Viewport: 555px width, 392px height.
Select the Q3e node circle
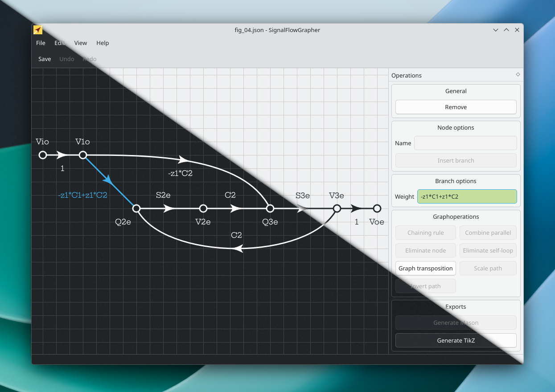(x=270, y=208)
